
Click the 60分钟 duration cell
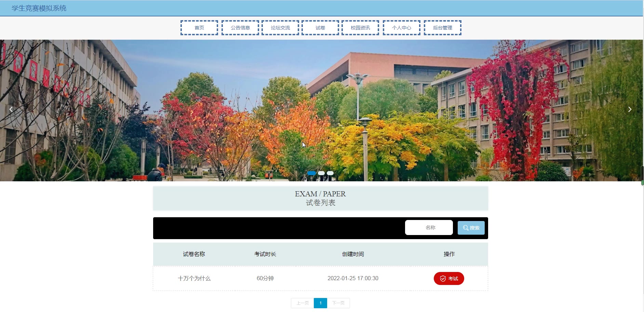[265, 278]
